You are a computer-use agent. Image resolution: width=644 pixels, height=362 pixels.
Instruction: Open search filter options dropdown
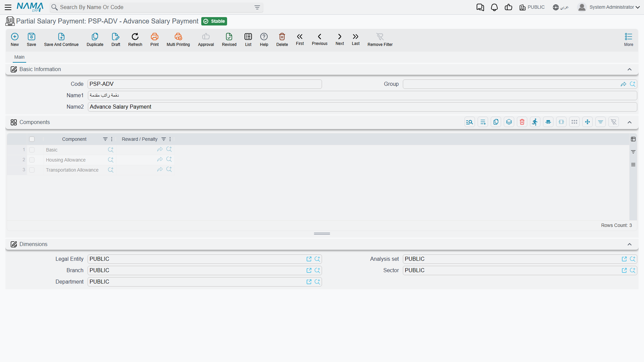[257, 7]
